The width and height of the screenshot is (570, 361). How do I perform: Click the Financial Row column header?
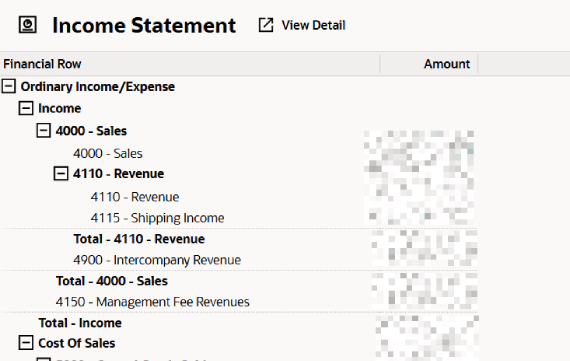[42, 64]
